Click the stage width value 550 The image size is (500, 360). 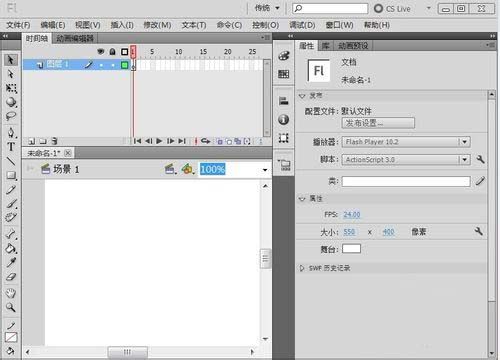[349, 232]
